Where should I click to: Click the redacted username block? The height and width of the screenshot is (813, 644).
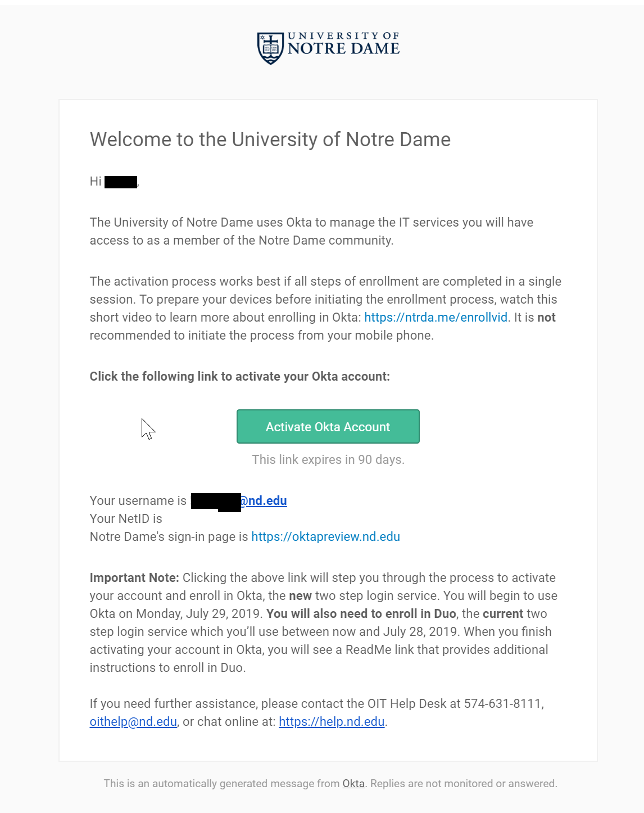(x=216, y=501)
